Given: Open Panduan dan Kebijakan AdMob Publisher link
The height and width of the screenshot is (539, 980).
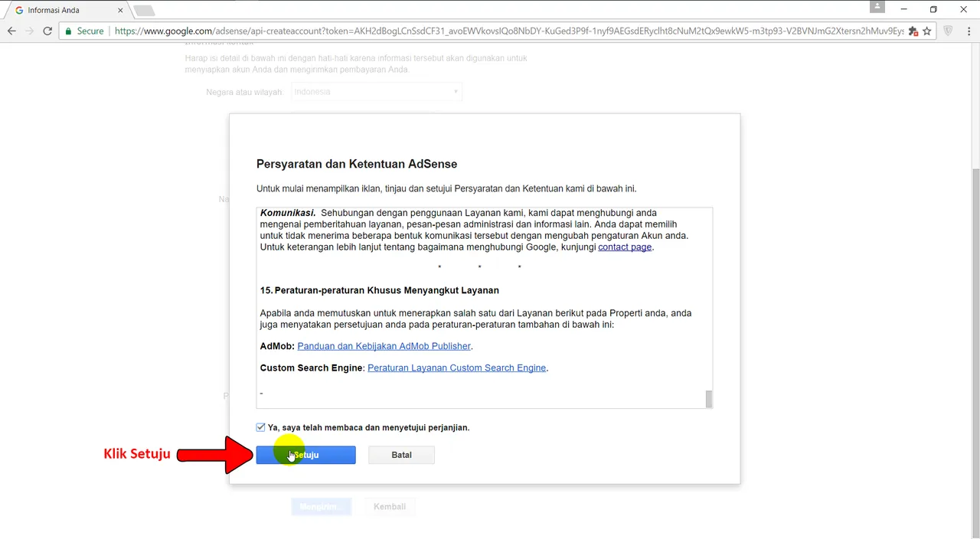Looking at the screenshot, I should pyautogui.click(x=384, y=346).
